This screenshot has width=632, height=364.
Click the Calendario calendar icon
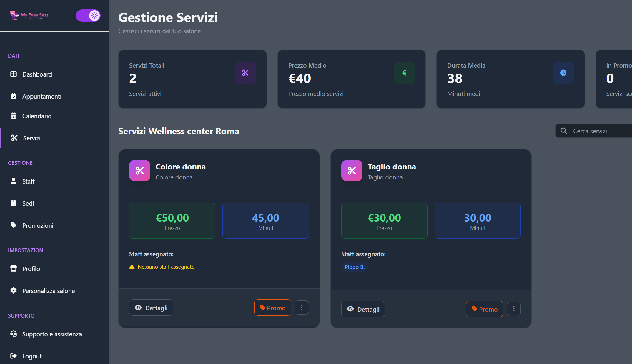[14, 116]
